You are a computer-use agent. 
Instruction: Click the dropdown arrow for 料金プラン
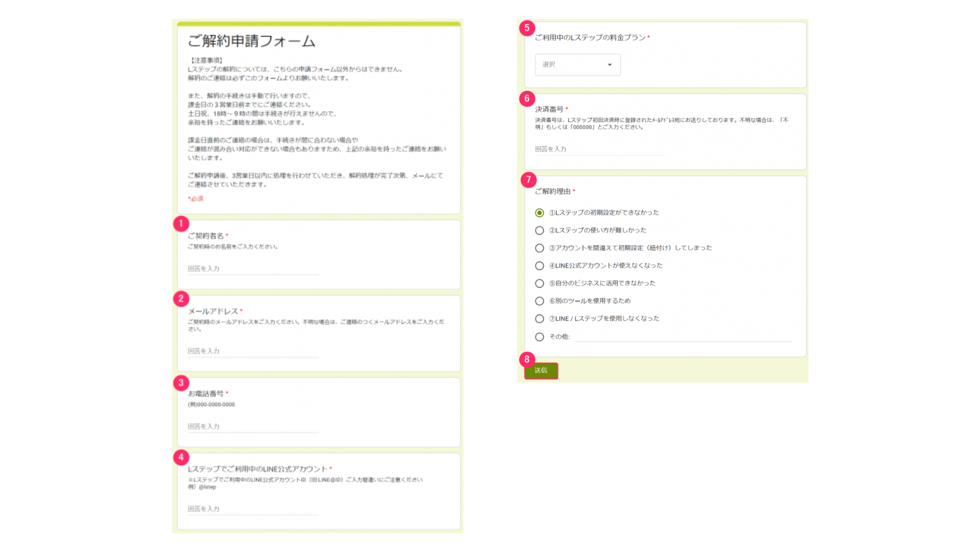click(610, 65)
